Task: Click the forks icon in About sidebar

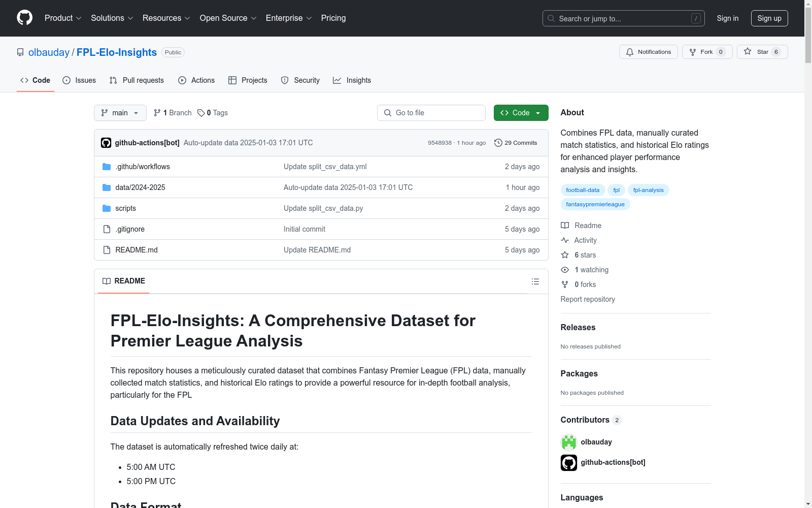Action: 565,284
